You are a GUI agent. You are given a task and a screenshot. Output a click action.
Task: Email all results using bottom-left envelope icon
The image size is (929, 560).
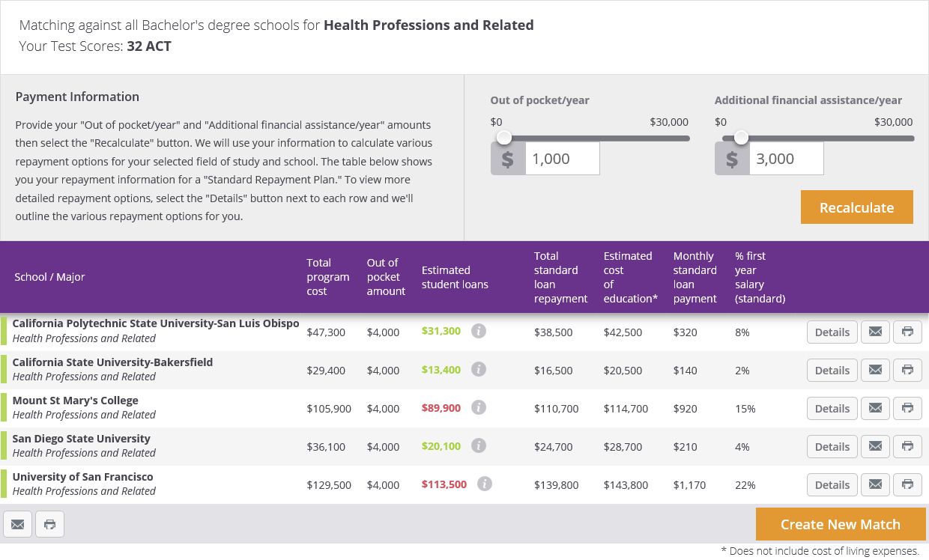(17, 524)
